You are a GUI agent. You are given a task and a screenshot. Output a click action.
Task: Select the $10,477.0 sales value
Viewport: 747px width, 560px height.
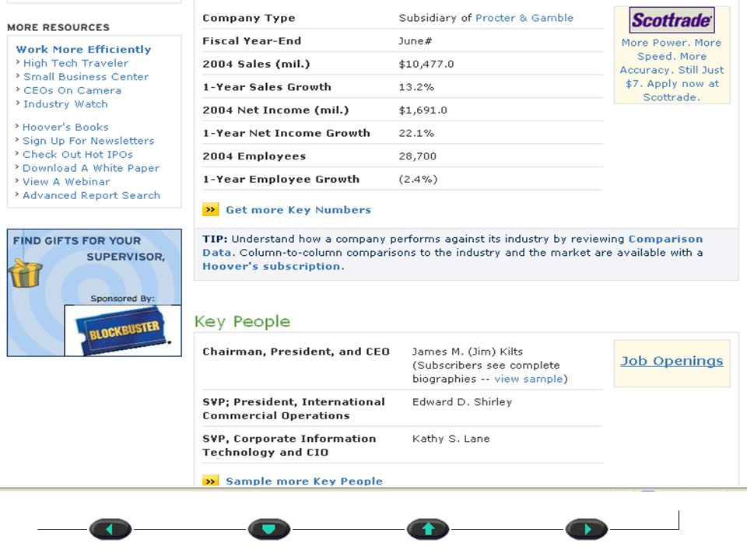[426, 65]
